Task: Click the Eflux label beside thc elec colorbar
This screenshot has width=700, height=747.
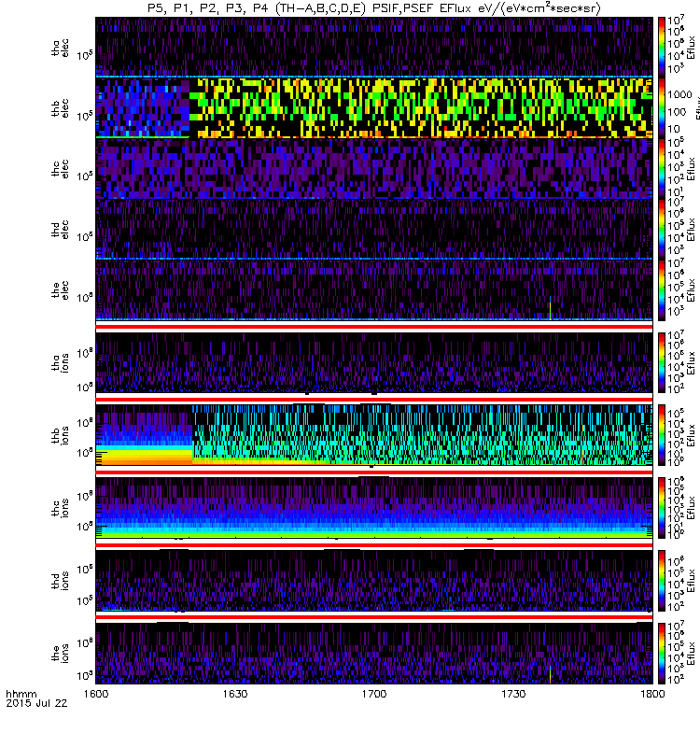Action: (x=692, y=168)
